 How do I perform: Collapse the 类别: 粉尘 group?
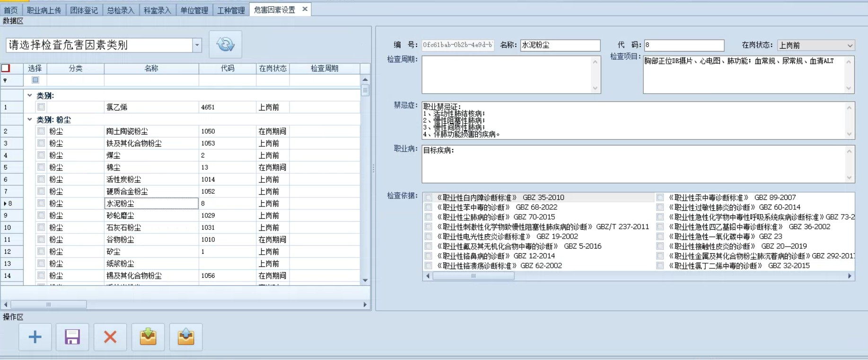point(30,120)
